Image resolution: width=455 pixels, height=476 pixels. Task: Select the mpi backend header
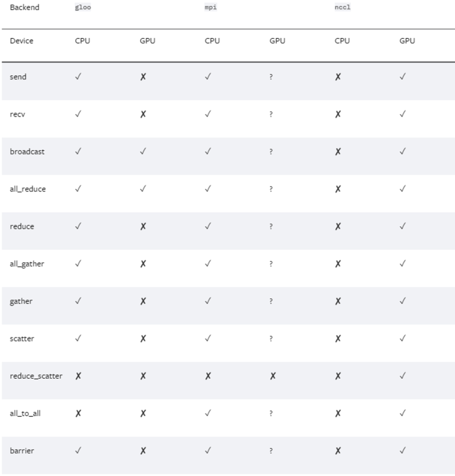tap(211, 7)
